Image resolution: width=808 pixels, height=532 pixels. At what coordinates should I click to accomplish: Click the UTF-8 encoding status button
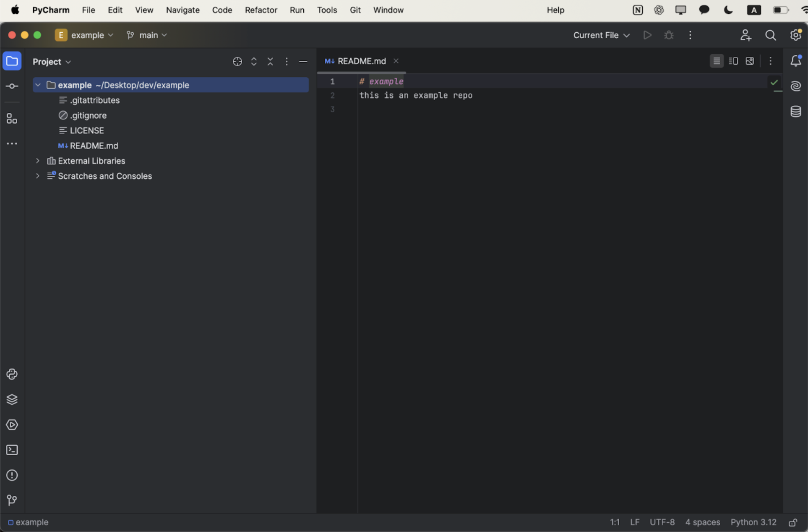point(662,522)
